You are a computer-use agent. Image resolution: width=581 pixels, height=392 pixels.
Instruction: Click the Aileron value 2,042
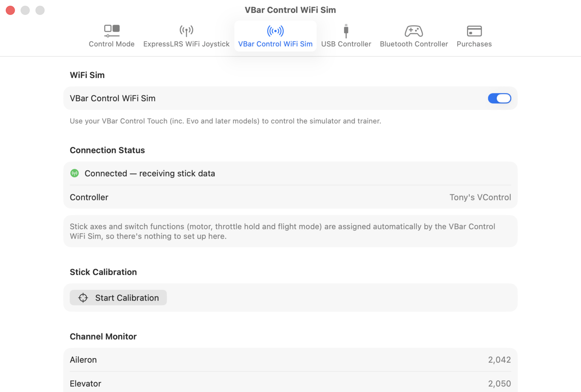pyautogui.click(x=499, y=360)
